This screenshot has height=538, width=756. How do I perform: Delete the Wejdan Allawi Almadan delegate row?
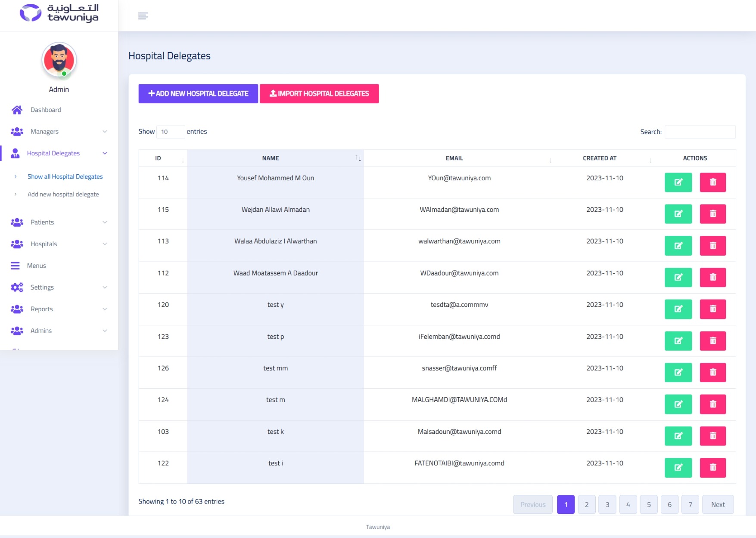[x=712, y=214]
